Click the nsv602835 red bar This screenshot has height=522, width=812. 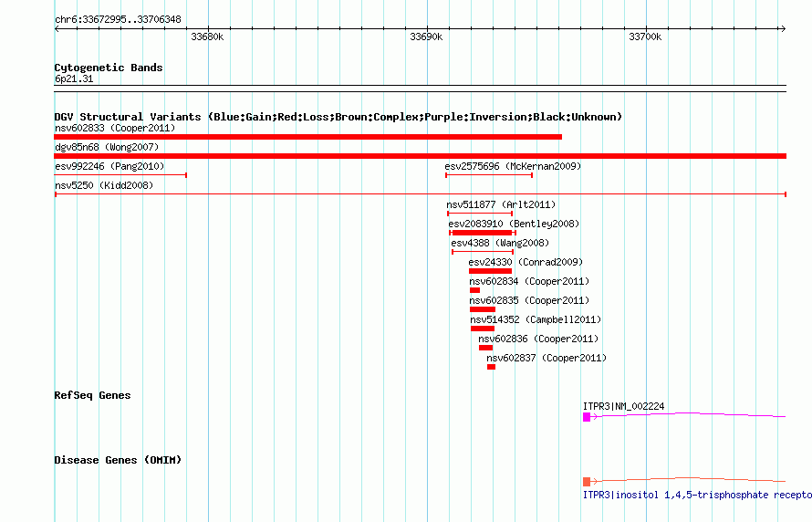(483, 309)
